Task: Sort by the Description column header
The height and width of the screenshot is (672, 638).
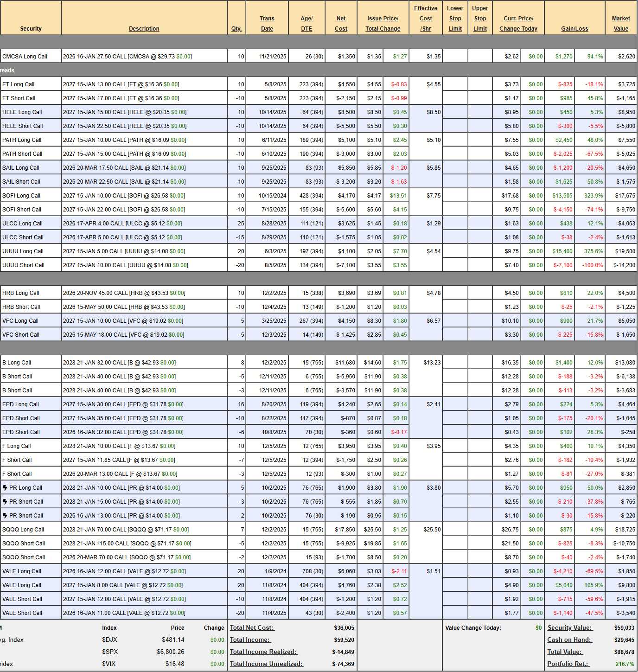Action: coord(144,29)
